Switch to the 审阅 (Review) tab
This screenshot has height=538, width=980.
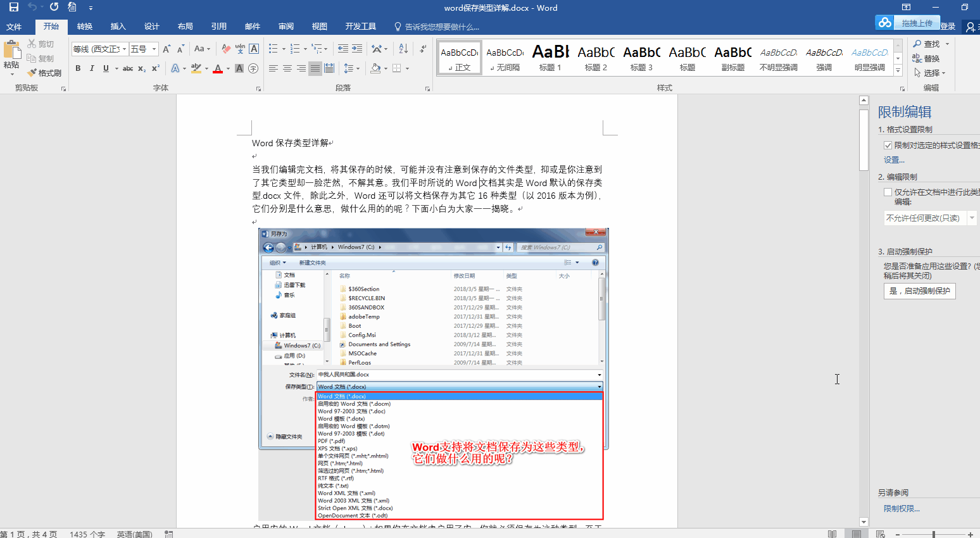286,27
